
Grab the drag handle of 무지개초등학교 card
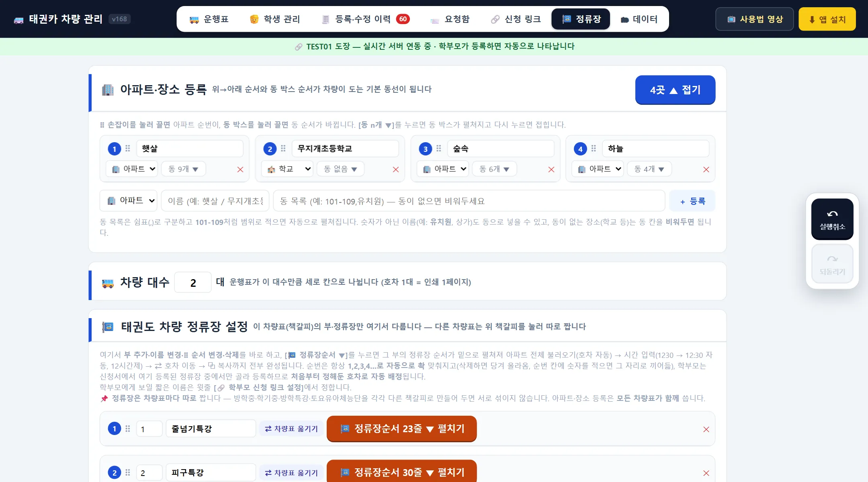pyautogui.click(x=283, y=149)
